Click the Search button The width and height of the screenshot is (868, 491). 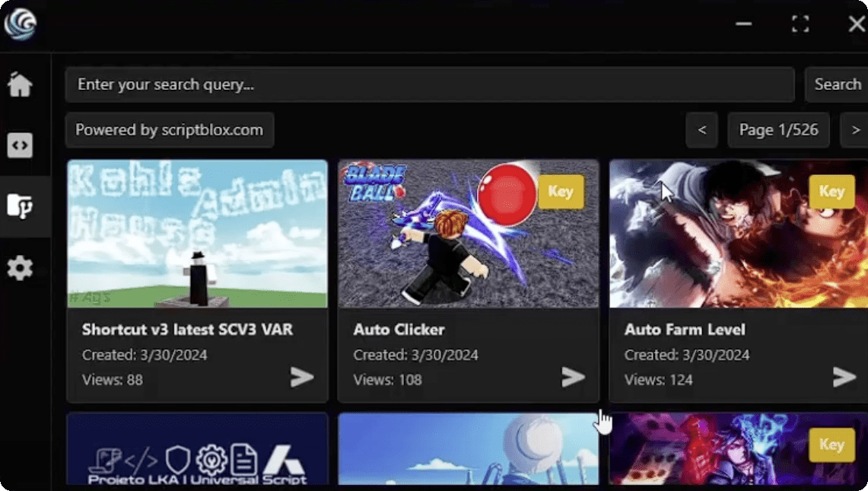(x=837, y=84)
